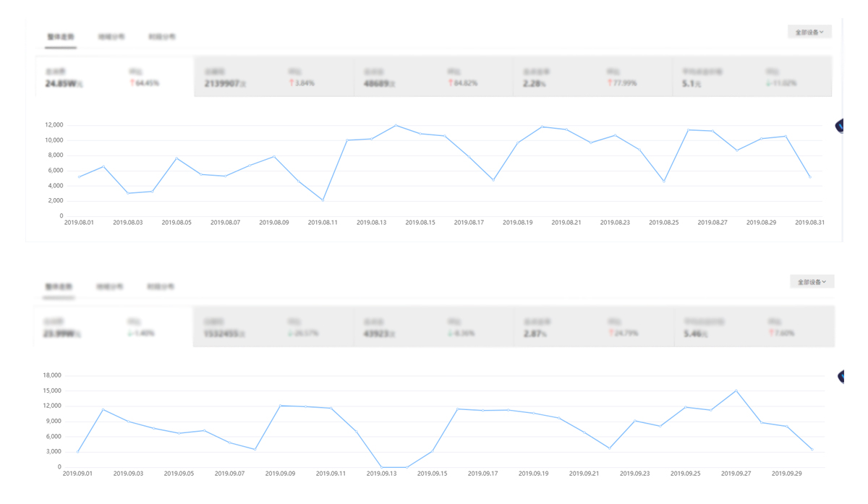Select the second tab above the August metrics
This screenshot has height=504, width=868.
coord(111,37)
